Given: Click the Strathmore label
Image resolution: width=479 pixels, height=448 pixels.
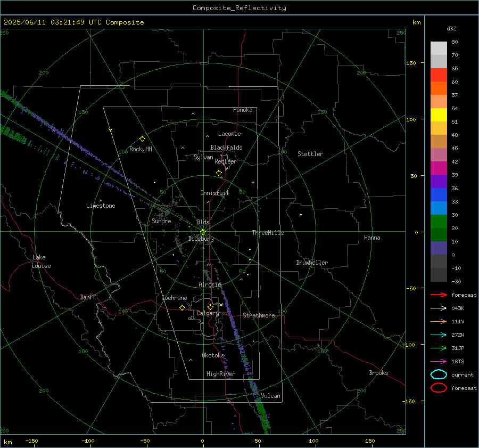Looking at the screenshot, I should pos(259,315).
